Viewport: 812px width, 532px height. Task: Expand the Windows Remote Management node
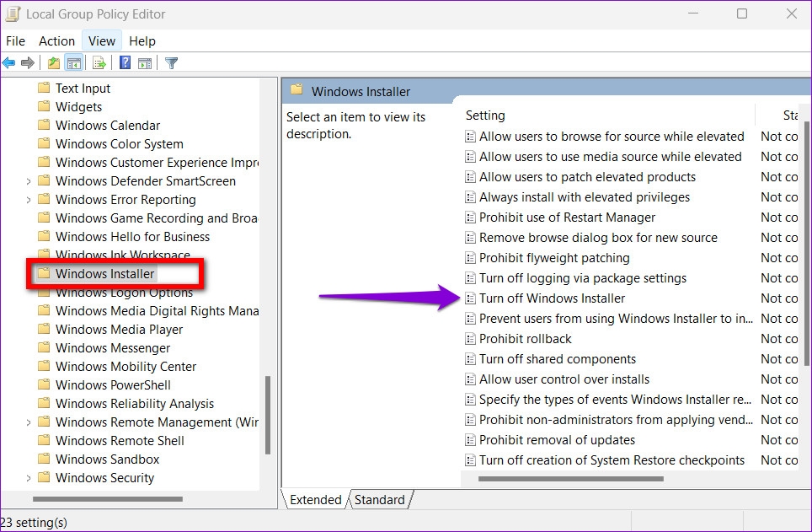point(29,422)
